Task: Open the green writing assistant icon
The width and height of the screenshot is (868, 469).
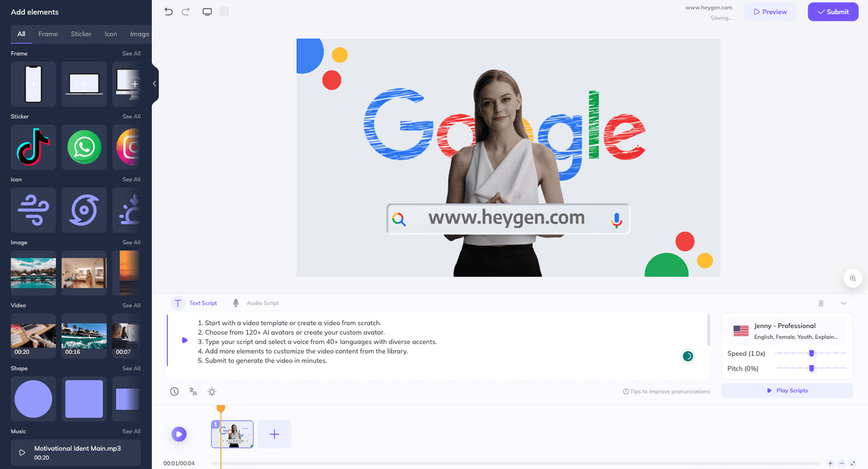Action: (x=688, y=356)
